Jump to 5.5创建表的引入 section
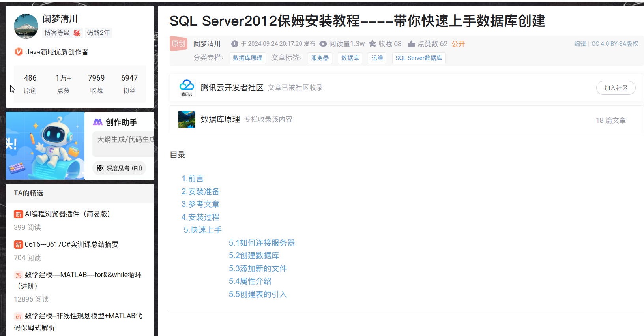 point(258,294)
